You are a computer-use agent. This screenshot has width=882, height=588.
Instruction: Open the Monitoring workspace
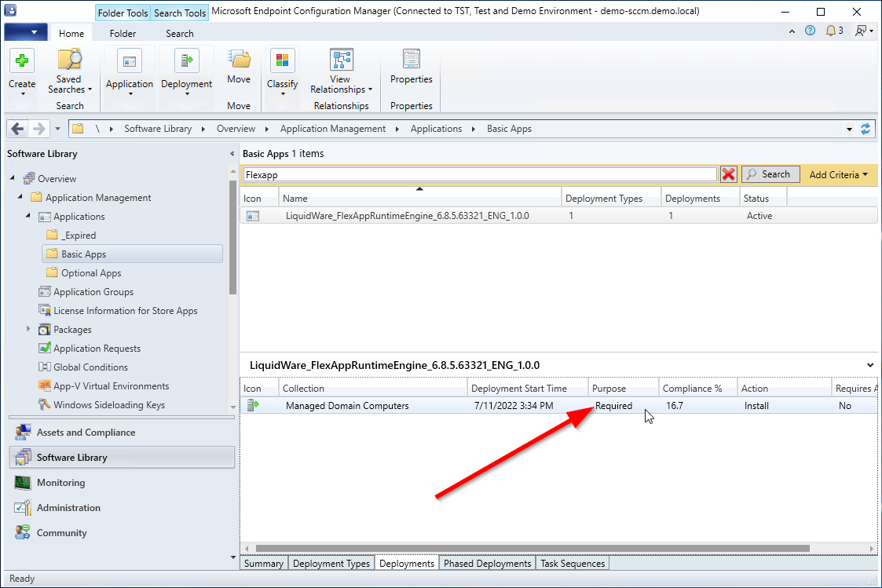point(60,483)
